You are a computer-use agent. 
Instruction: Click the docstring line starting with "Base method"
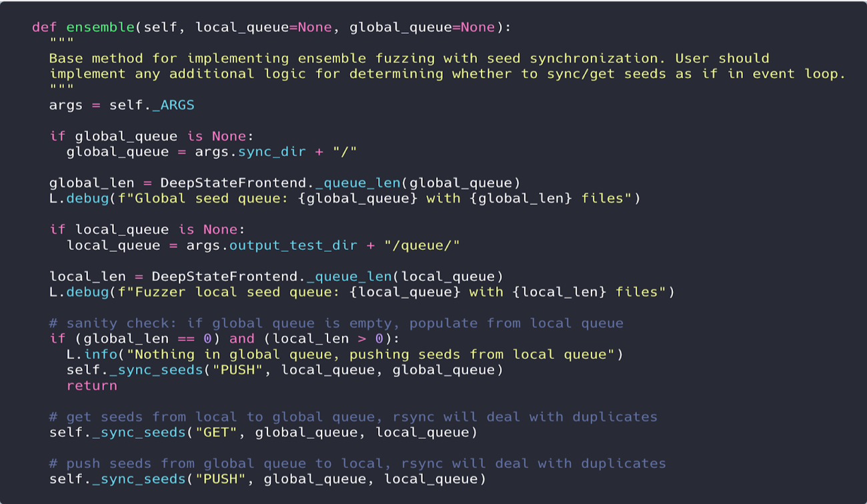409,59
